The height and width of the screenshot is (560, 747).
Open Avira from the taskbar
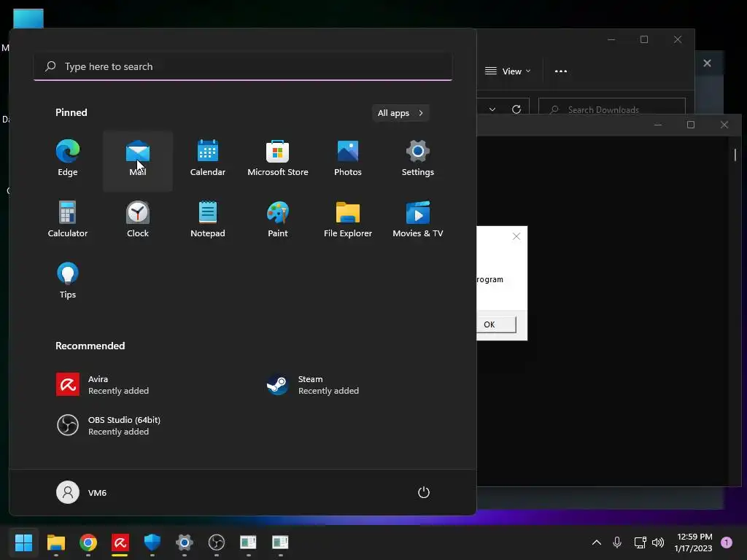tap(120, 542)
